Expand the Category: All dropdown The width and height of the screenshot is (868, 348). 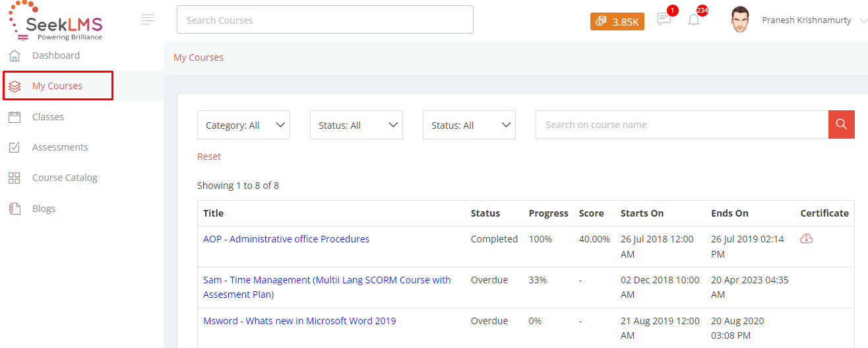click(243, 125)
